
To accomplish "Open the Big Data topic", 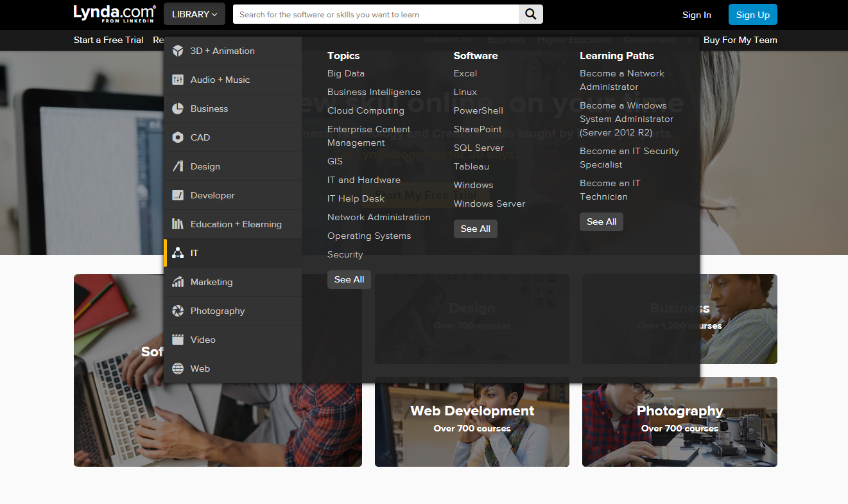I will pos(346,73).
